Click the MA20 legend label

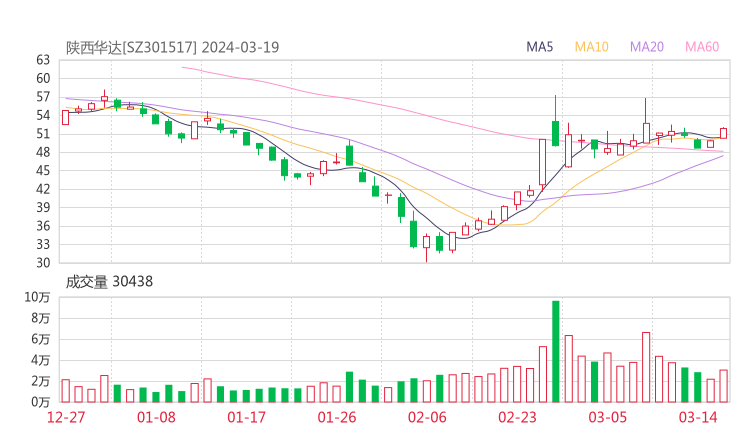tap(647, 47)
